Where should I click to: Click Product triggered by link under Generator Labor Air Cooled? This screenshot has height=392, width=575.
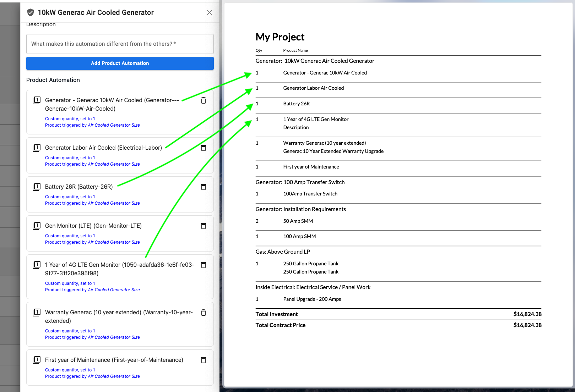pos(92,164)
